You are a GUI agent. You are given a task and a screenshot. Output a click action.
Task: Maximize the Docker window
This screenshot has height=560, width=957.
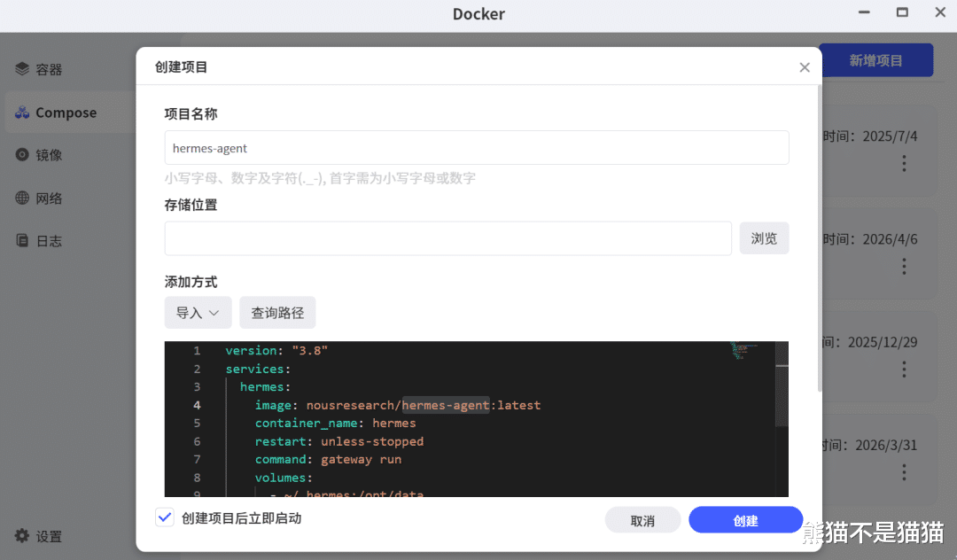902,12
